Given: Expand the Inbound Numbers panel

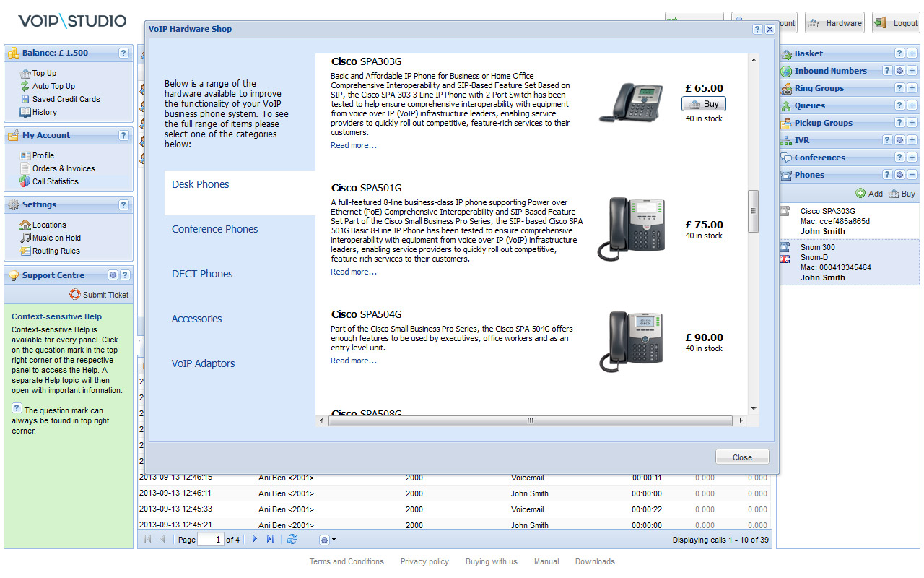Looking at the screenshot, I should (912, 71).
